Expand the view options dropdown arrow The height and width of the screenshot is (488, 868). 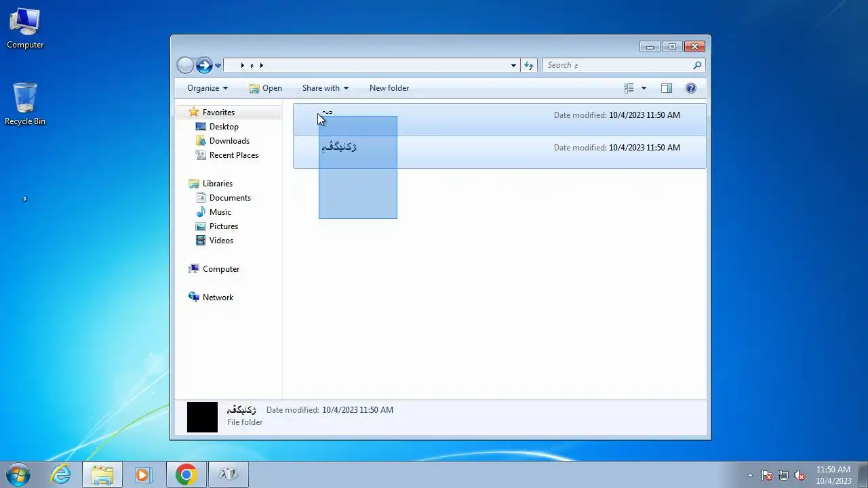point(644,88)
